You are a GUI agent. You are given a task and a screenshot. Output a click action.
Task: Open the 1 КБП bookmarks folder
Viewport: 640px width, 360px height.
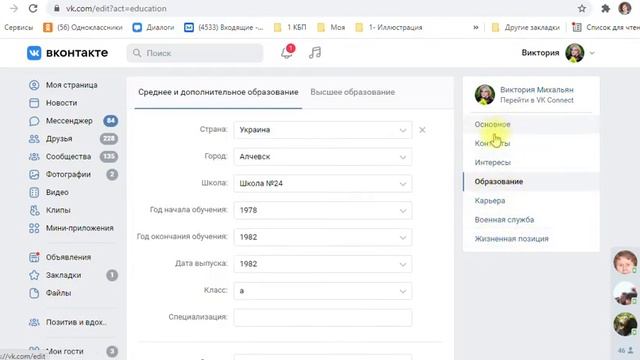[290, 27]
